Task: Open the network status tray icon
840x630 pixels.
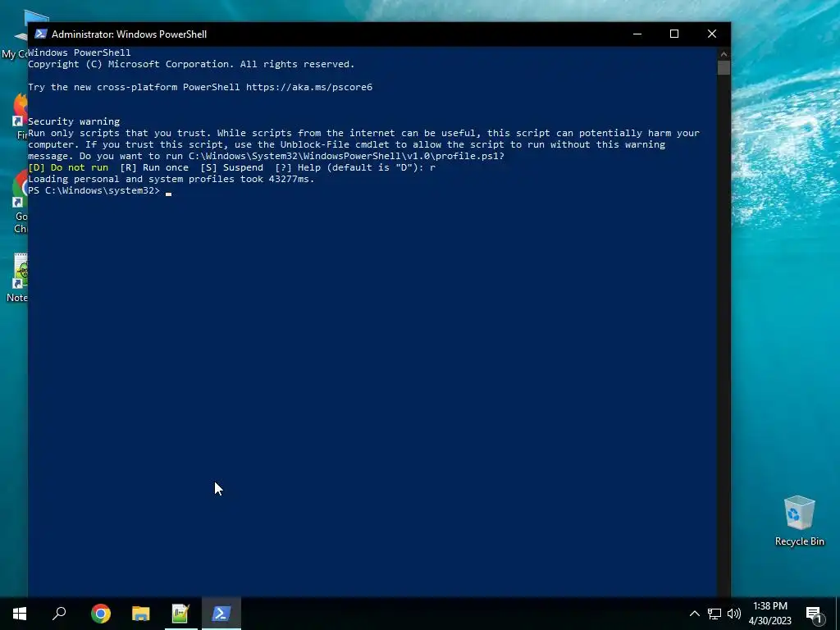Action: click(x=714, y=614)
